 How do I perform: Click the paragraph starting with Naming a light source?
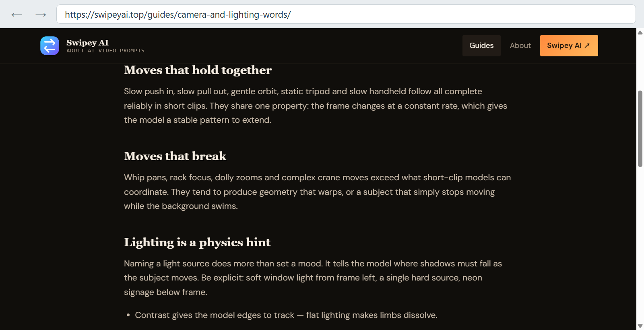tap(313, 278)
